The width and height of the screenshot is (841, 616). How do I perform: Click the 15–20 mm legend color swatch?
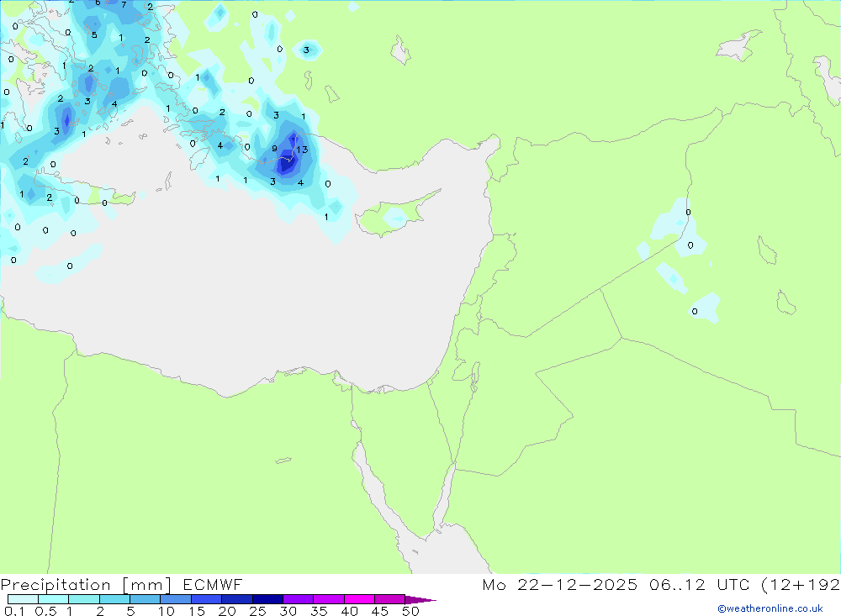(206, 599)
